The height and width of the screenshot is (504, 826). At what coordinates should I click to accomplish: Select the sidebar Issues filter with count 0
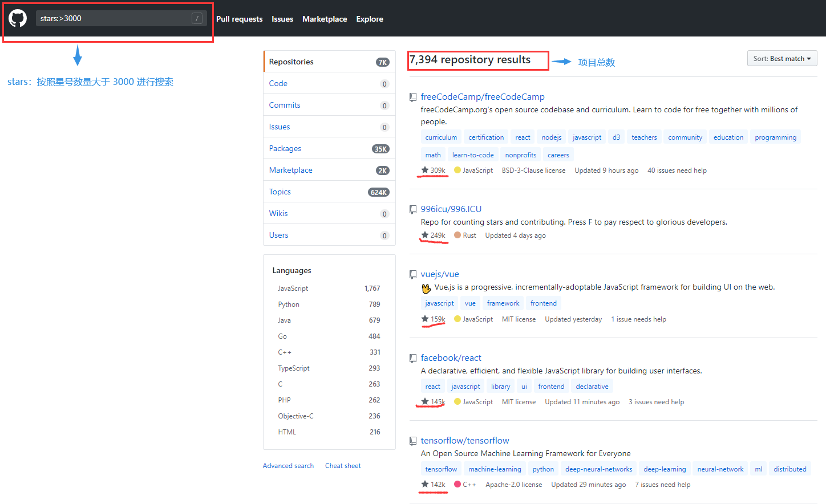(330, 127)
